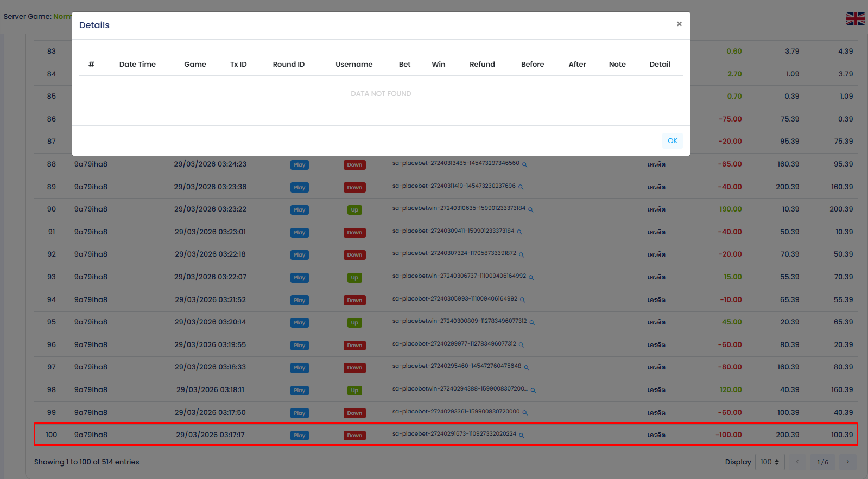The image size is (868, 479).
Task: Go to next page arrow
Action: (x=847, y=462)
